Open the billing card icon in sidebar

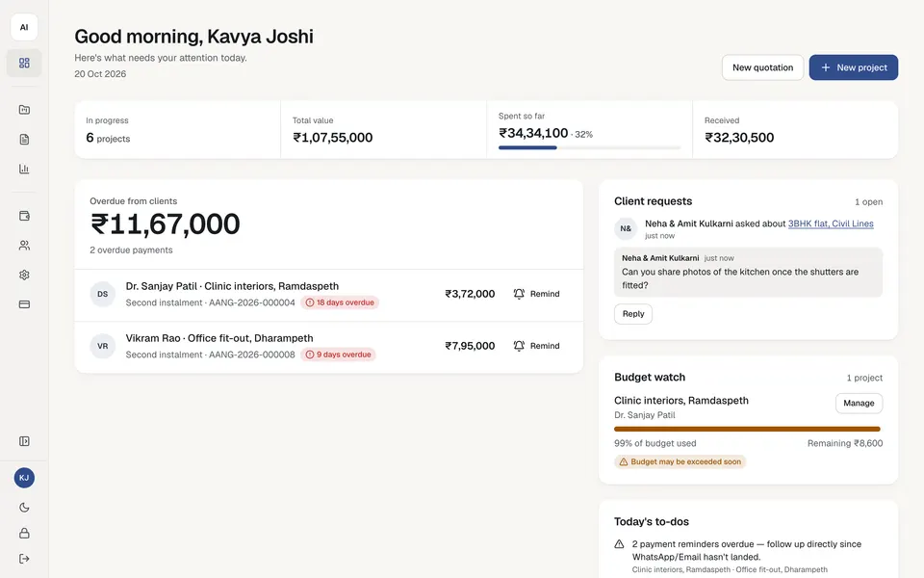24,304
